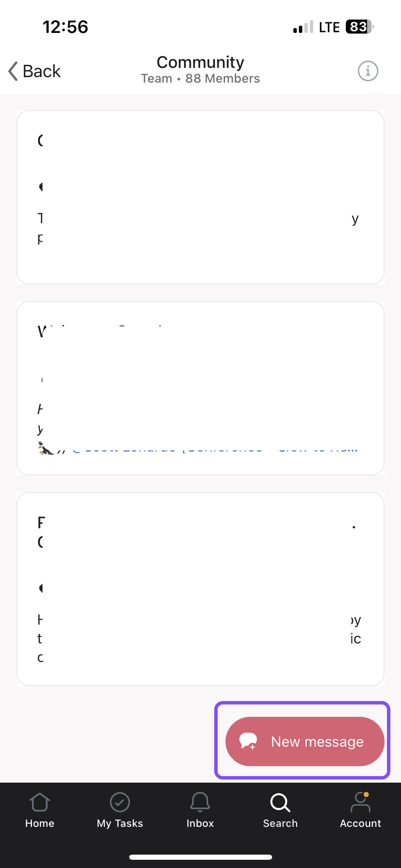This screenshot has height=868, width=401.
Task: Tap the battery indicator in status bar
Action: [360, 27]
